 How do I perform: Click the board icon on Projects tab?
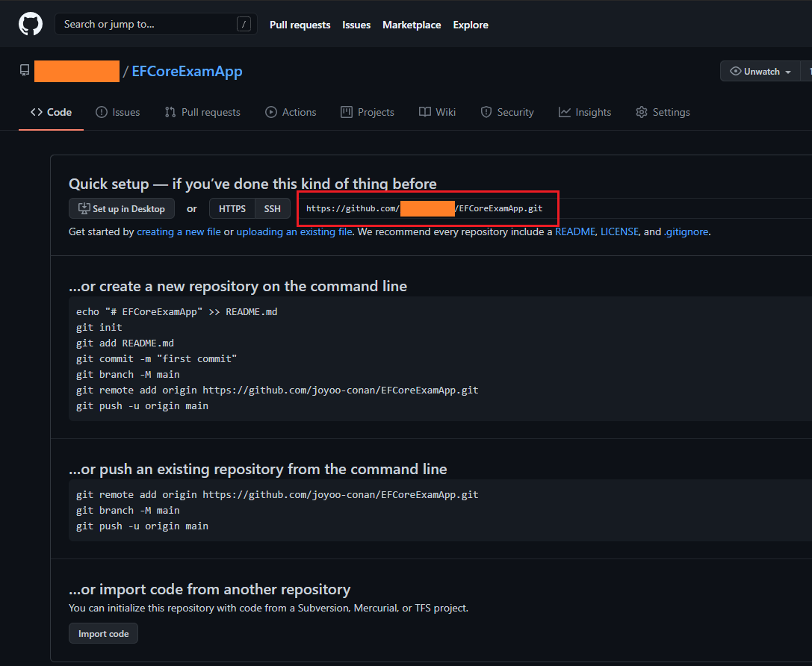[347, 112]
